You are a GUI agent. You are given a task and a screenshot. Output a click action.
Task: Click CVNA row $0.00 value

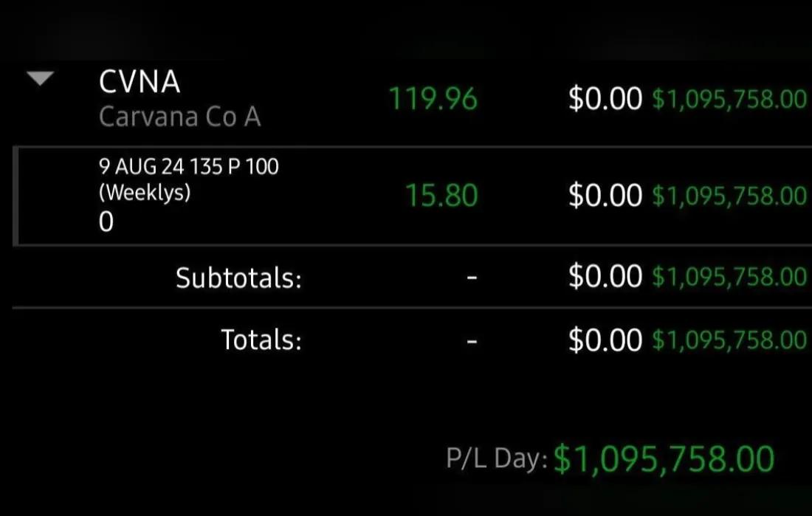pyautogui.click(x=605, y=98)
